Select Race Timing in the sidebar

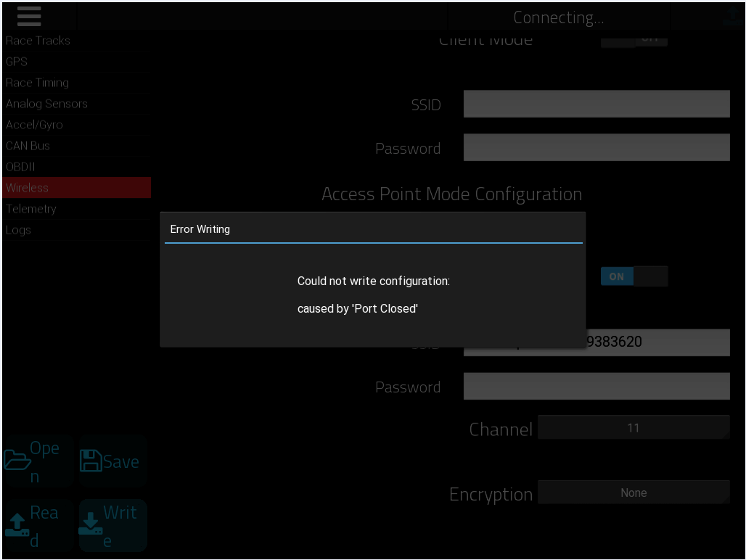click(x=77, y=83)
